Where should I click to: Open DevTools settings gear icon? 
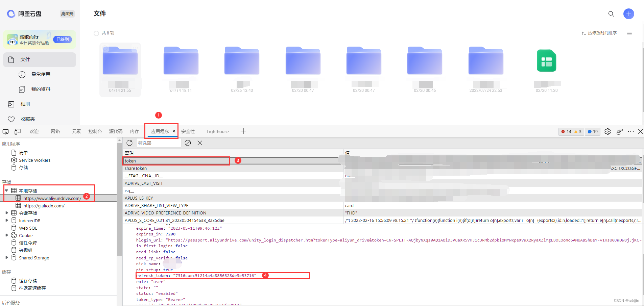tap(607, 132)
